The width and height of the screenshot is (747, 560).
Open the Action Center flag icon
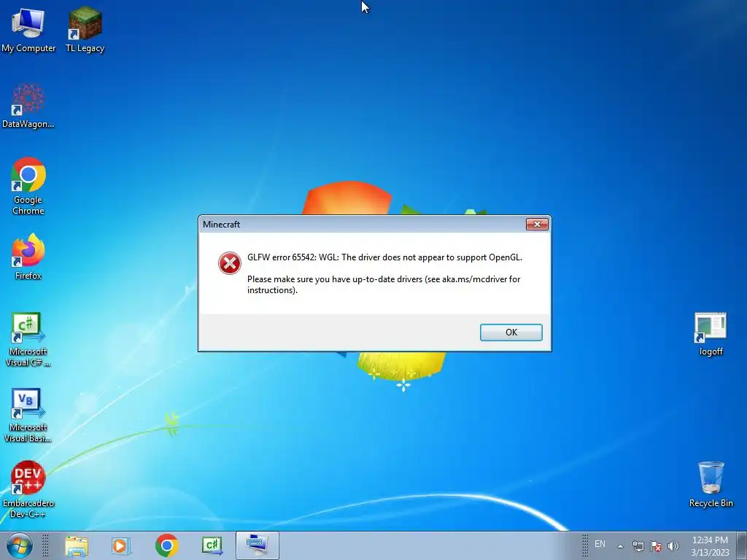[656, 546]
